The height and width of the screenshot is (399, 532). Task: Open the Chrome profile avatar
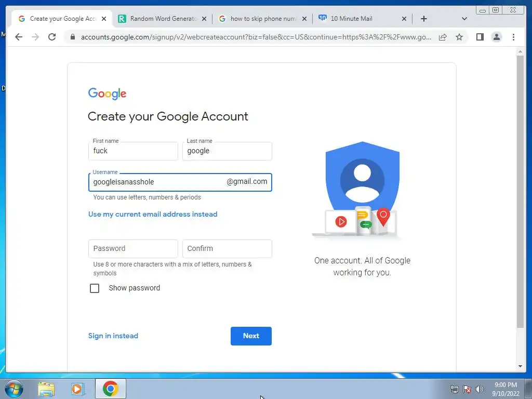tap(496, 37)
